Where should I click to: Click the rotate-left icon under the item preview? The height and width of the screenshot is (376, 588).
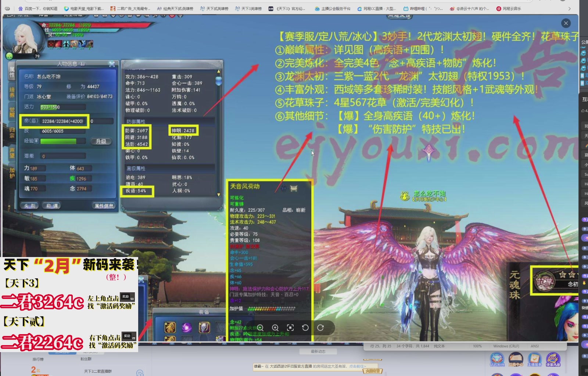[x=305, y=328]
